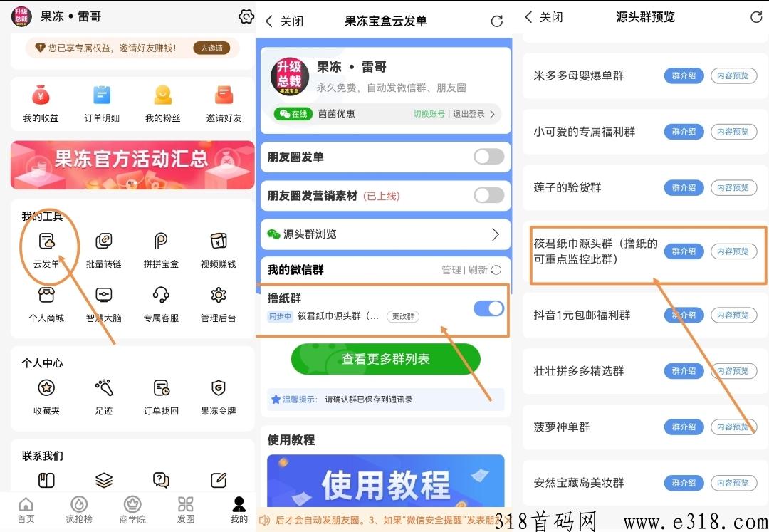Tap 群介绍 for 筱君纸巾源头群
Viewport: 769px width, 532px height.
684,251
